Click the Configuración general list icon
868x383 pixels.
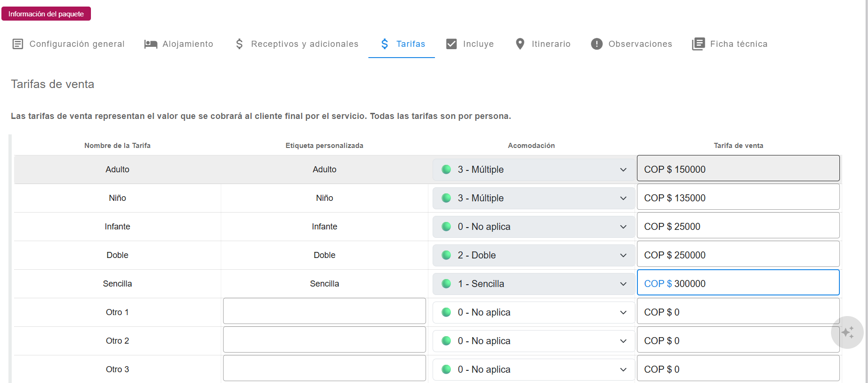pos(18,44)
